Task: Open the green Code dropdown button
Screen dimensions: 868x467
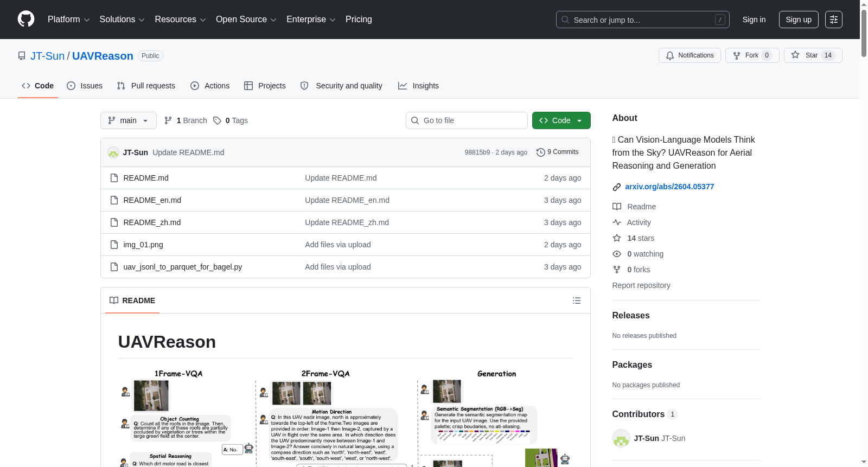Action: [561, 120]
